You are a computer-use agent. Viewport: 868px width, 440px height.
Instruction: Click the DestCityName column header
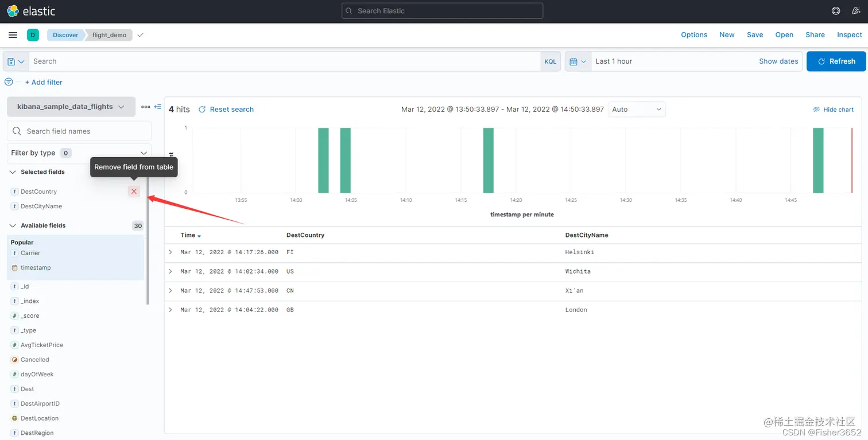coord(587,235)
